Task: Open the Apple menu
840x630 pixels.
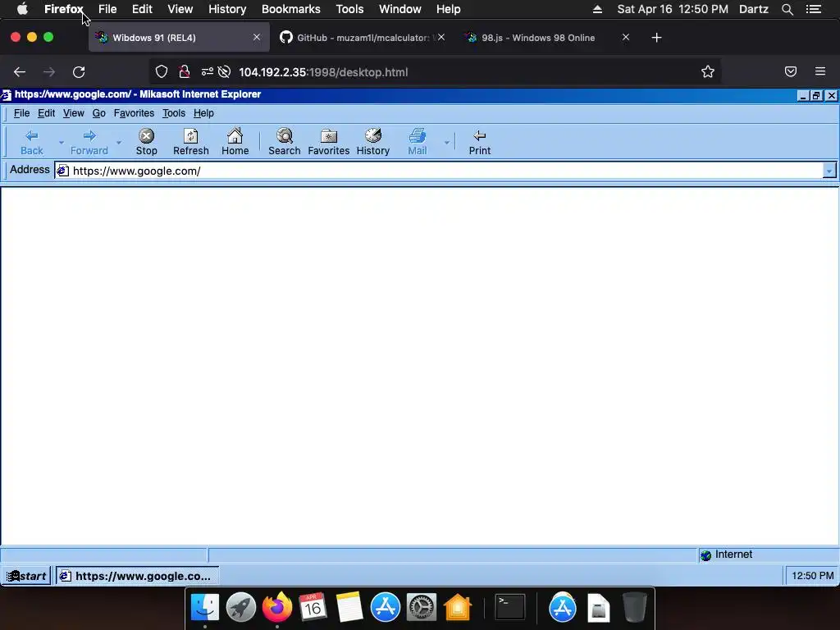Action: pyautogui.click(x=22, y=9)
